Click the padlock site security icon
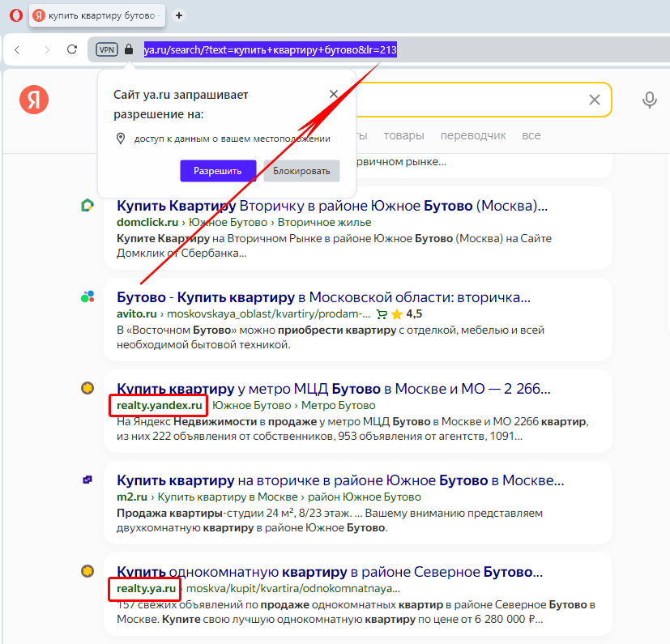This screenshot has height=644, width=670. pos(129,49)
